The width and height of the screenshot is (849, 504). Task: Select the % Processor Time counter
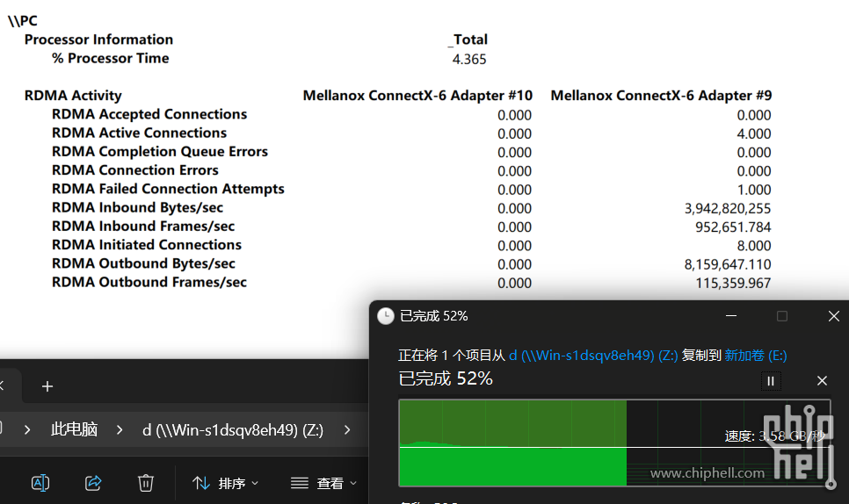[111, 59]
